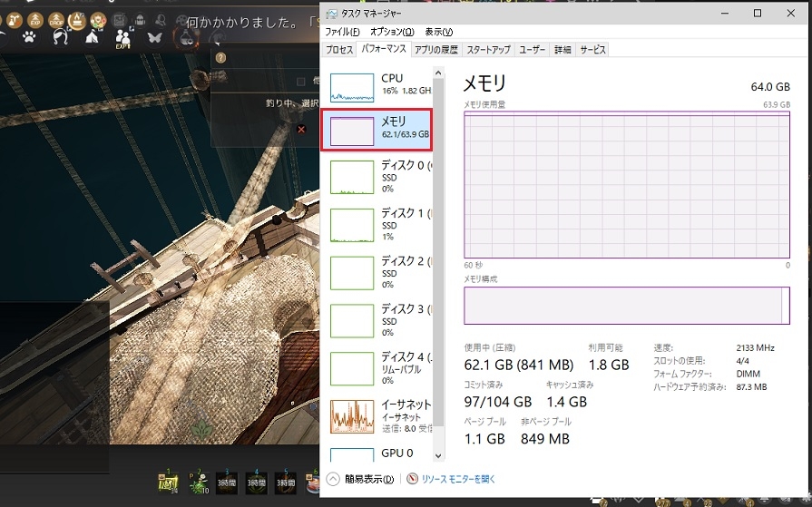Open the オプション menu
Screen dimensions: 812x507
[392, 32]
